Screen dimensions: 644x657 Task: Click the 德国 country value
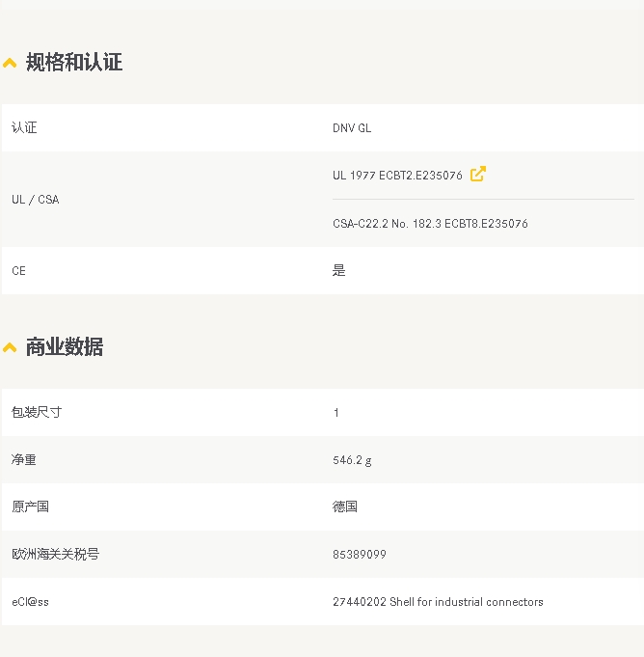(x=345, y=507)
